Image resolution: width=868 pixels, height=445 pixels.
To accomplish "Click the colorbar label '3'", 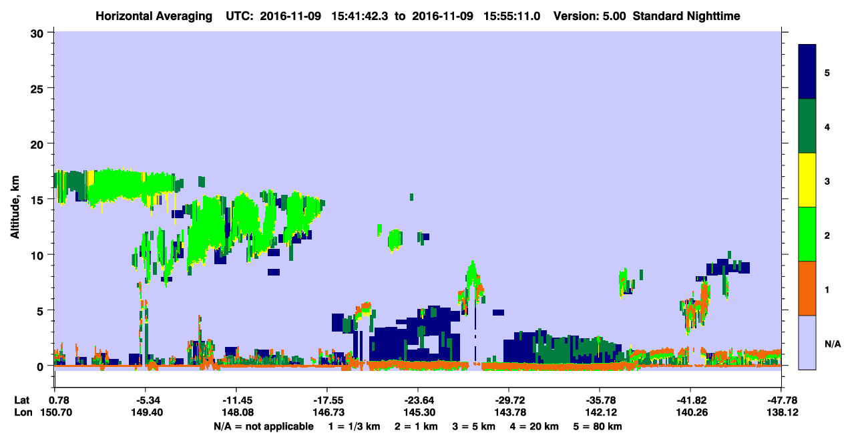I will tap(827, 181).
